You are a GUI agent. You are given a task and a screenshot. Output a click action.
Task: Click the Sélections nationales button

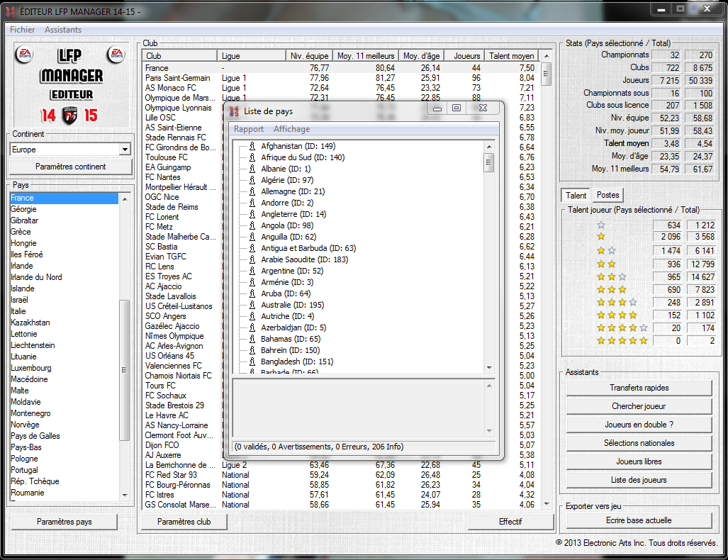pos(639,443)
